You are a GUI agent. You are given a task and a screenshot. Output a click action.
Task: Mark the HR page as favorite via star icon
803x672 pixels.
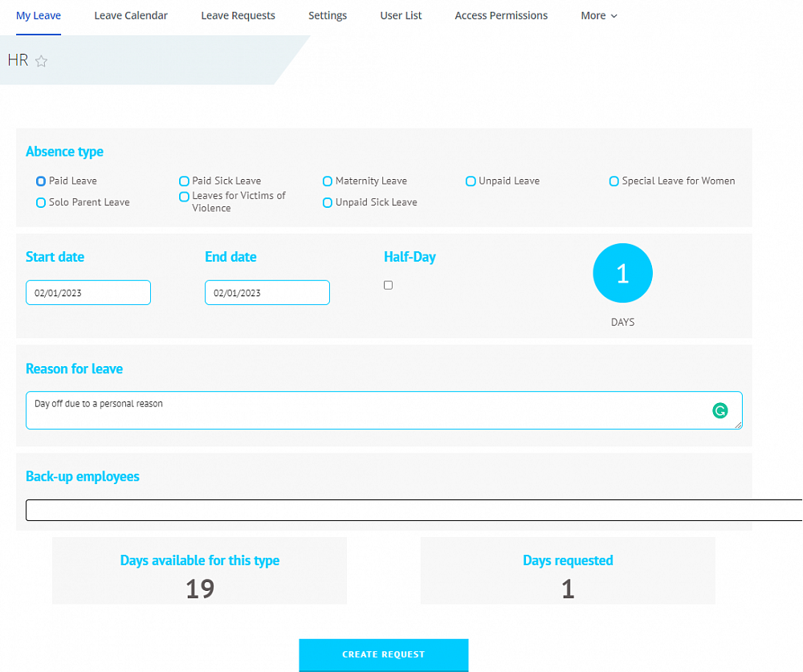click(x=40, y=60)
